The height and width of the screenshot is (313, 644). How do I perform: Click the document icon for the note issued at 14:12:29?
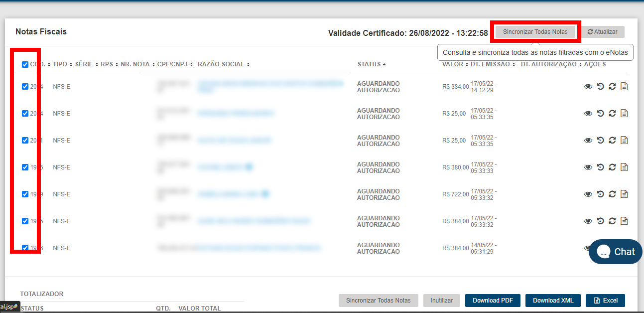(x=624, y=87)
